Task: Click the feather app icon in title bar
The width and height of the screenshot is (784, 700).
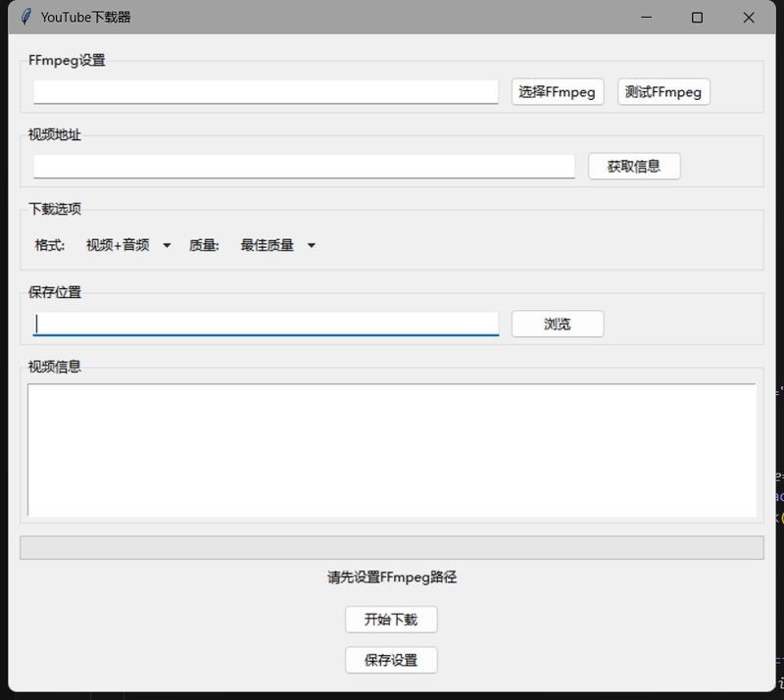Action: pos(25,17)
